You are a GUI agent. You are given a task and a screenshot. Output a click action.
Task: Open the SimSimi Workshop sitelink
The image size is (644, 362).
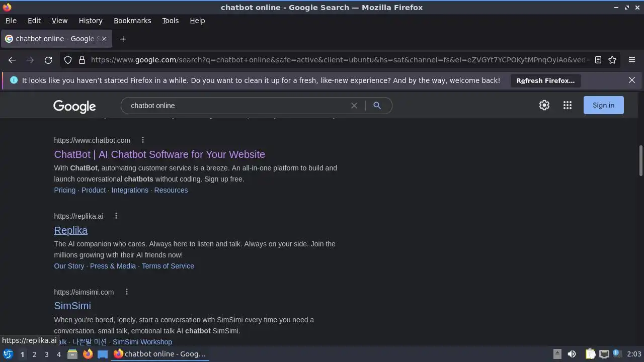(142, 342)
